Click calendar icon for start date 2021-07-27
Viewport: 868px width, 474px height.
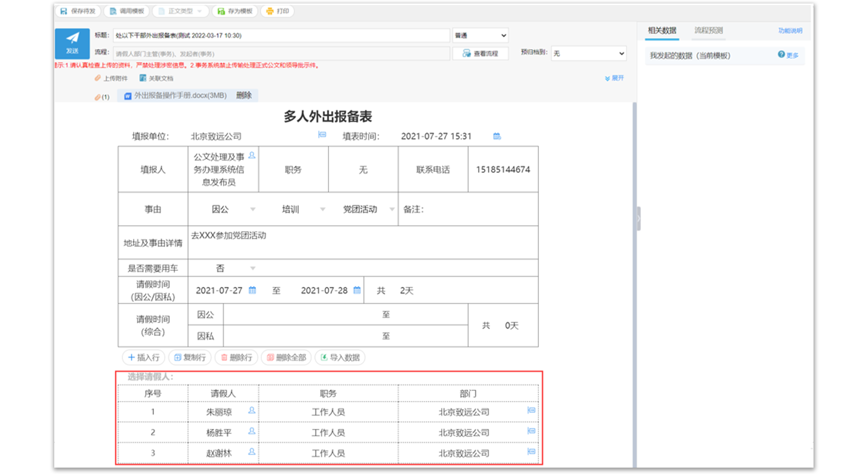tap(252, 290)
